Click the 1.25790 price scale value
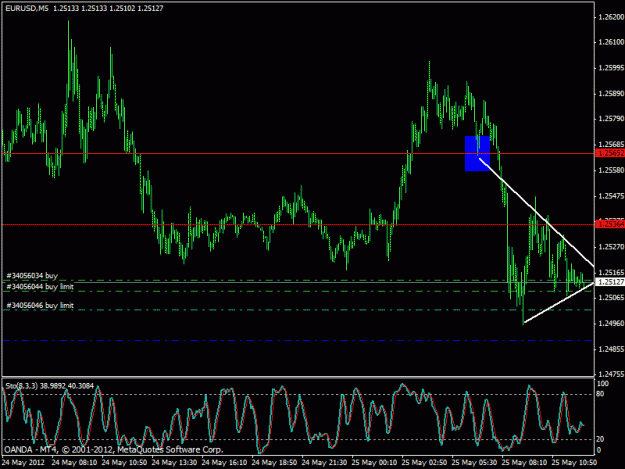The height and width of the screenshot is (469, 625). coord(611,119)
